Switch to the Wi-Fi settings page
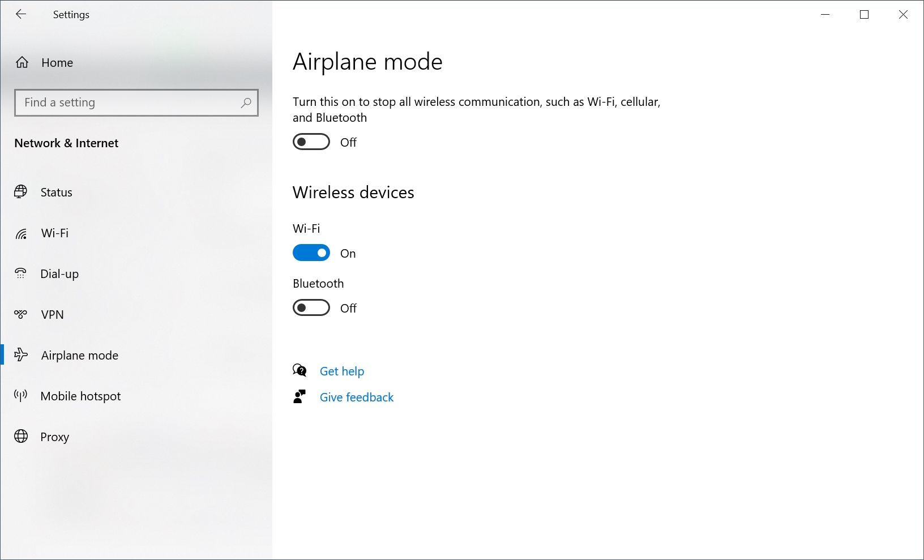Screen dimensions: 924x560 54,233
